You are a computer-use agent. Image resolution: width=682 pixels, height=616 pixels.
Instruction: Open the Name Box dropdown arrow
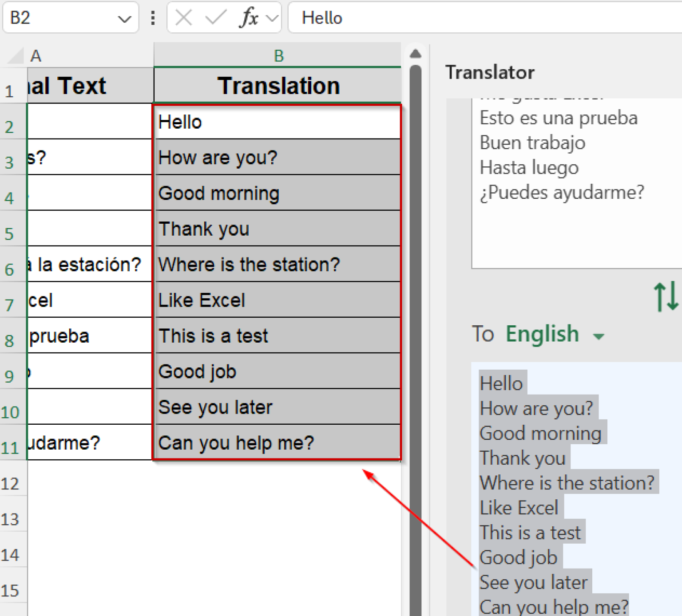(x=123, y=18)
